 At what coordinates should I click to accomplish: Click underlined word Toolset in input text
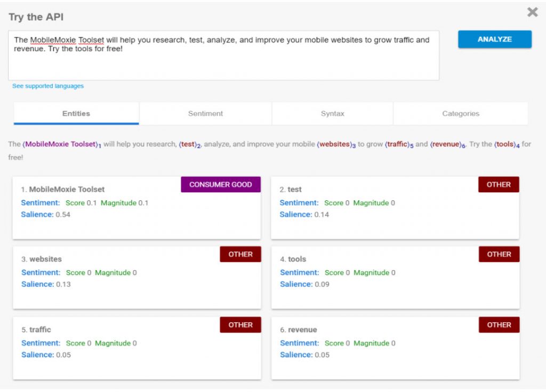pos(91,40)
